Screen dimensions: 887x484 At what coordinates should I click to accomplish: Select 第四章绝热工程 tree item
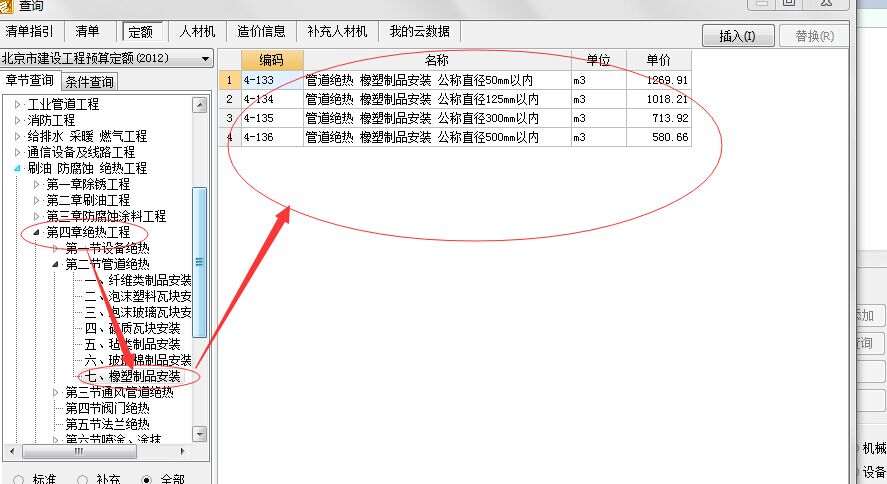(x=88, y=232)
